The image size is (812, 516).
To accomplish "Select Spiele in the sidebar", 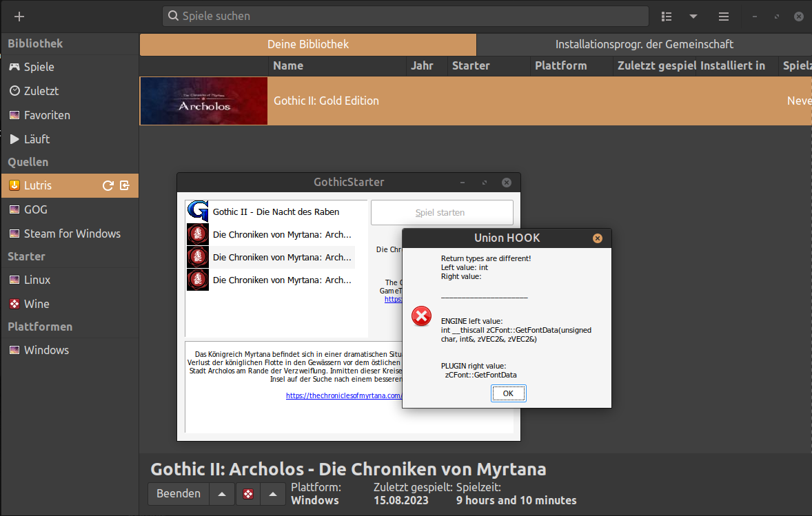I will 70,67.
